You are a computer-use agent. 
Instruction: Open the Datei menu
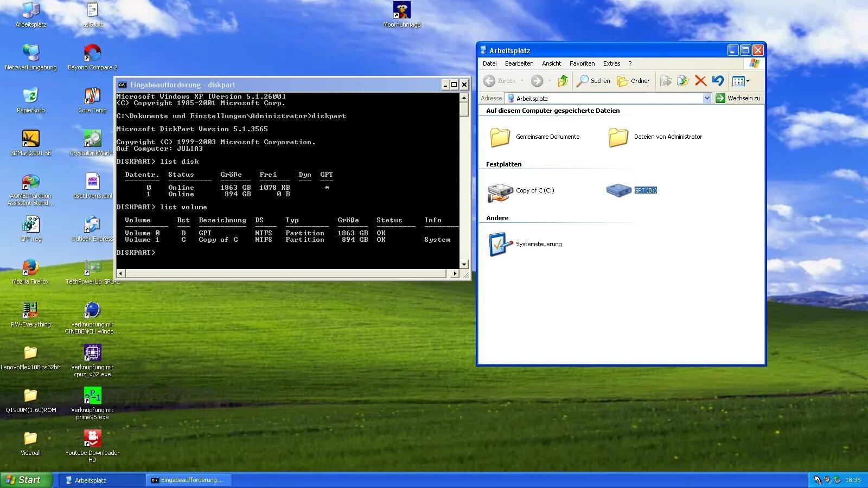(490, 63)
